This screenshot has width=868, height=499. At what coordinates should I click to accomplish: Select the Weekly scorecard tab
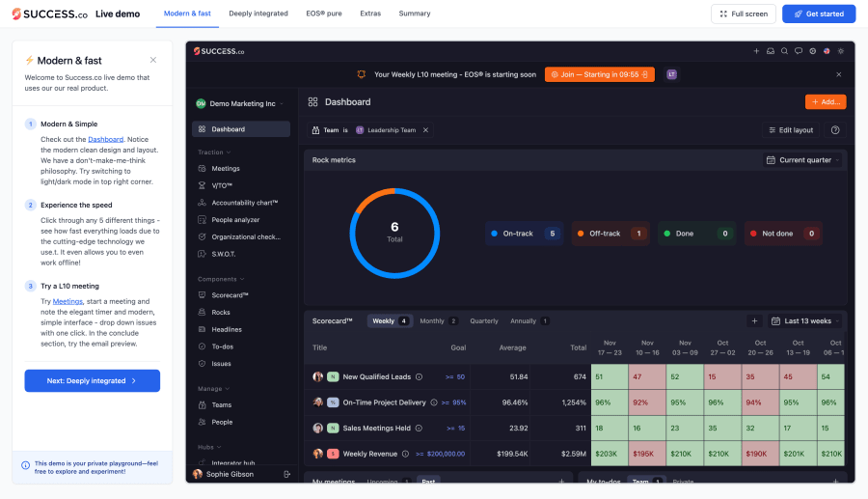point(390,321)
